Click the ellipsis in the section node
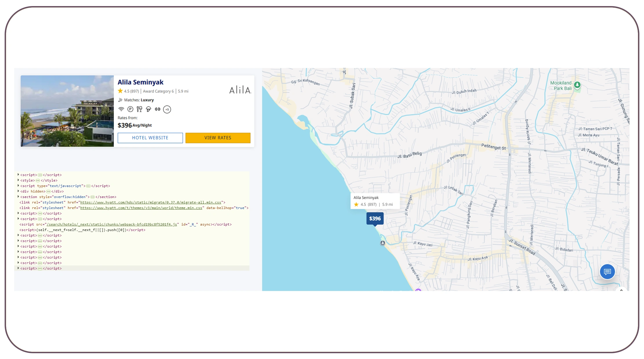This screenshot has height=359, width=644. click(92, 197)
